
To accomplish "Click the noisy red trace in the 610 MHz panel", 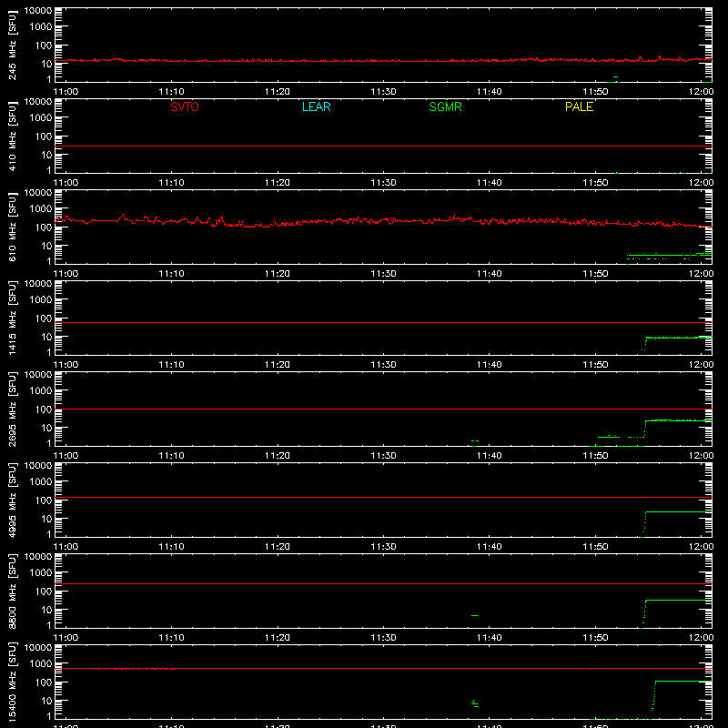I will coord(383,221).
